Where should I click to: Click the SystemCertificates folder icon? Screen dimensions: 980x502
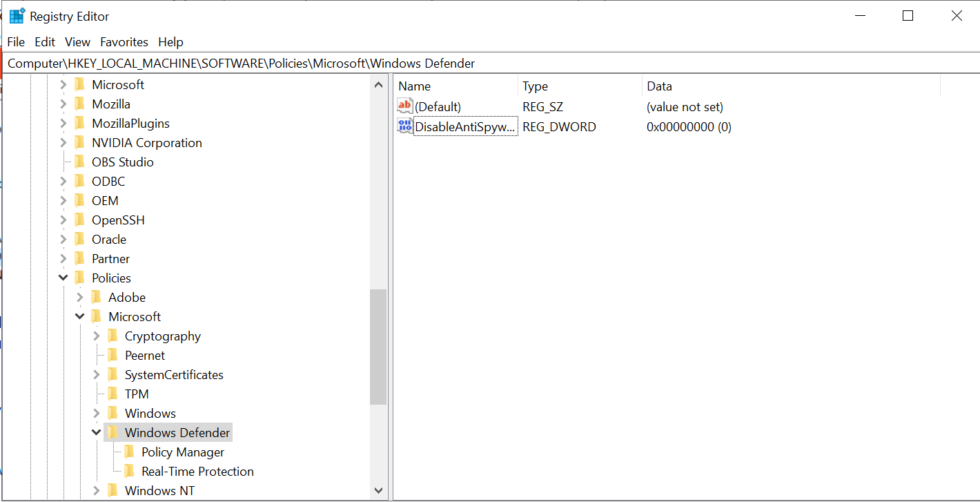coord(112,375)
